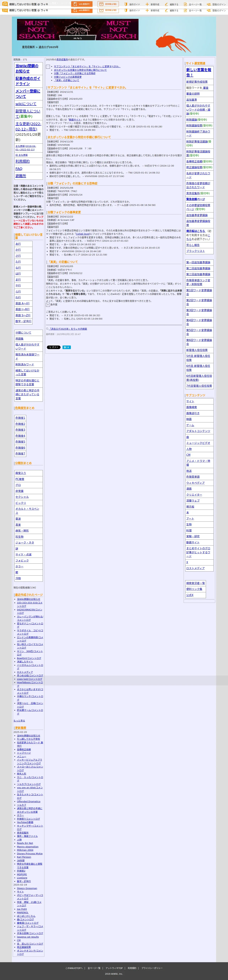
Task: Open 審査の説明 in right sidebar
Action: (193, 94)
